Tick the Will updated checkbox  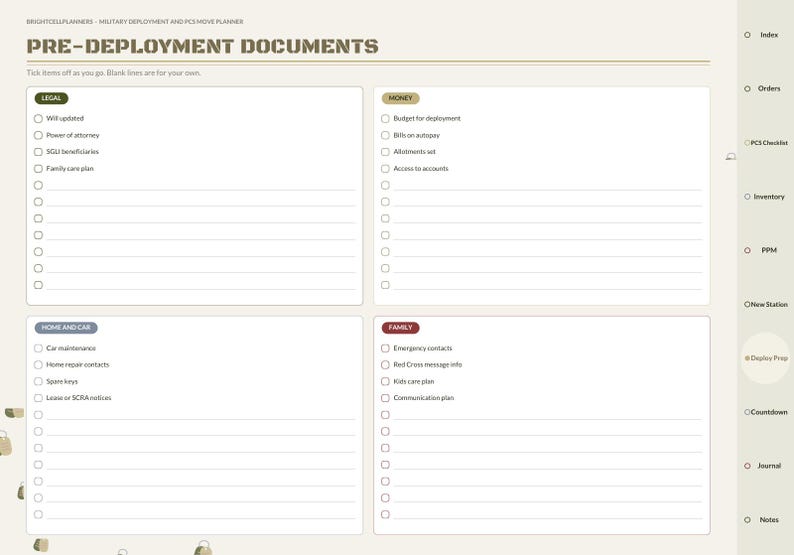coord(38,118)
